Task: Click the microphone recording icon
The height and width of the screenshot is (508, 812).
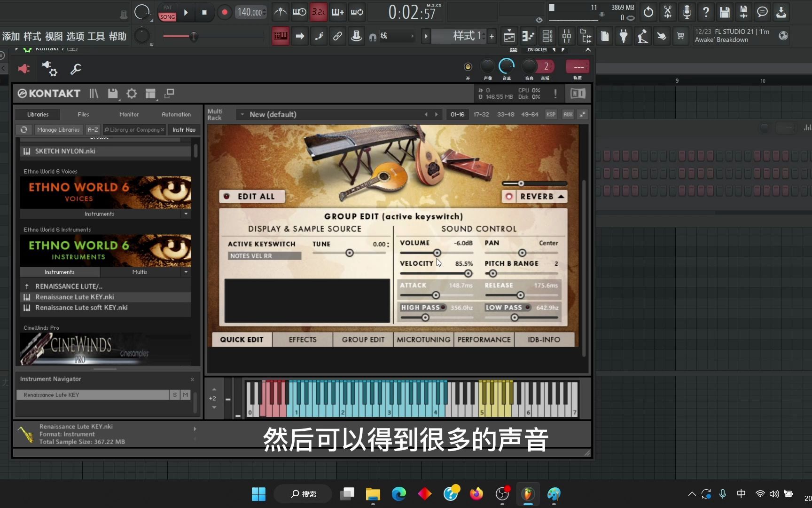Action: click(x=687, y=12)
